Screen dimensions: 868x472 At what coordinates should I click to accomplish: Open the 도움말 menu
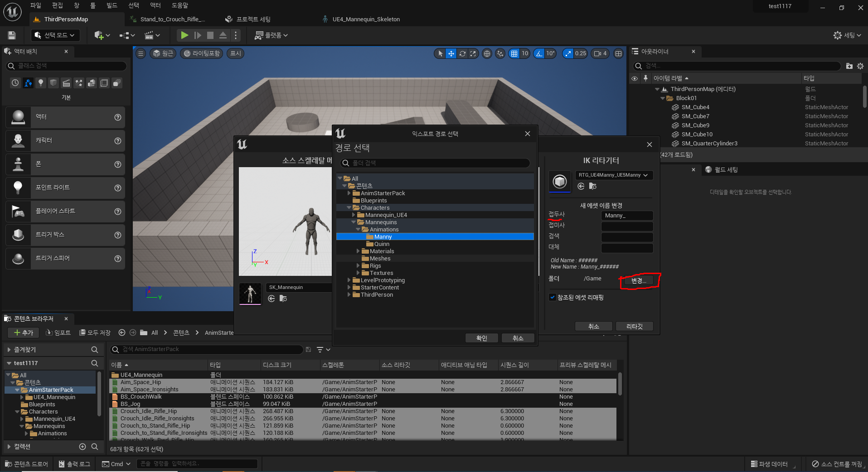pos(180,5)
